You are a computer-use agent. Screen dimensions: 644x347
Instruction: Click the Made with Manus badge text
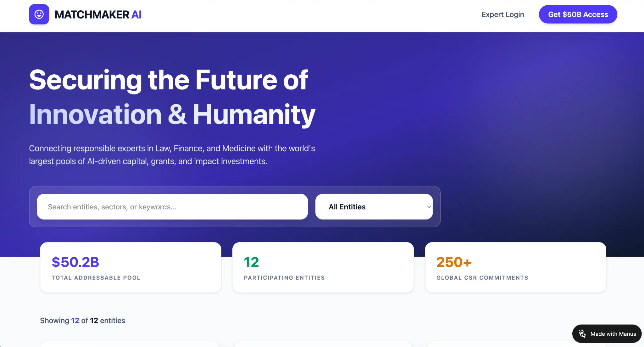tap(613, 334)
